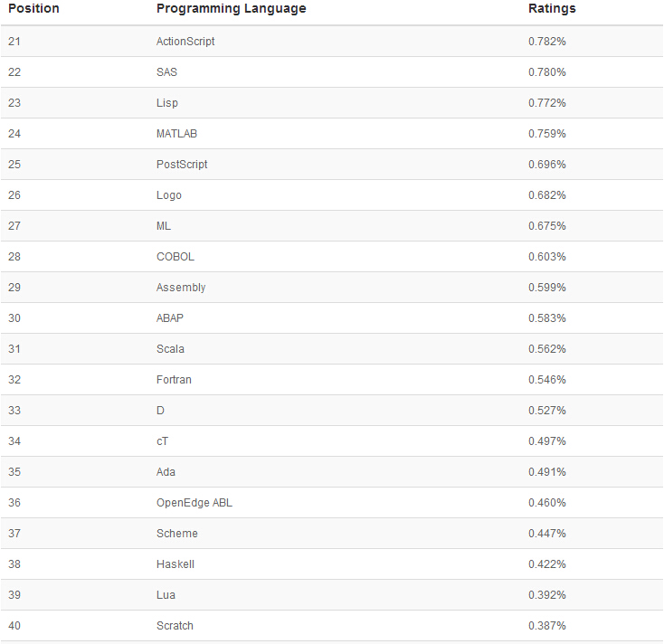Click the Fortran language cell

click(x=174, y=380)
